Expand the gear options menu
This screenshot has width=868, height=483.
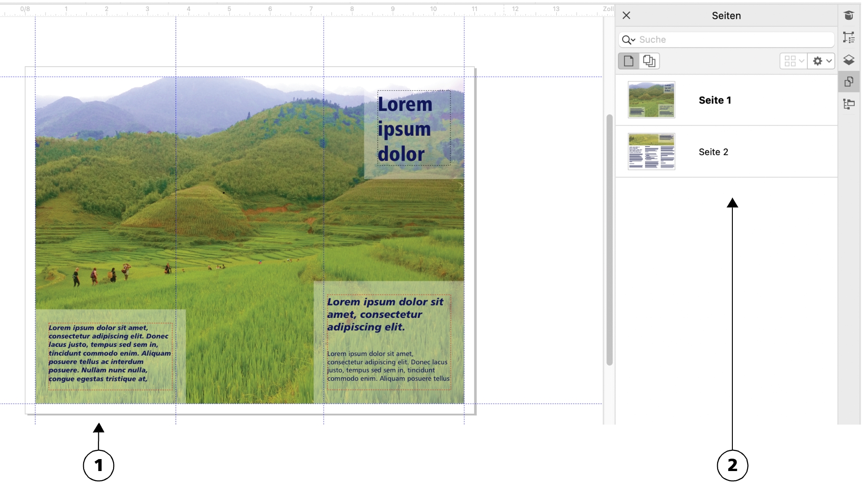[822, 61]
